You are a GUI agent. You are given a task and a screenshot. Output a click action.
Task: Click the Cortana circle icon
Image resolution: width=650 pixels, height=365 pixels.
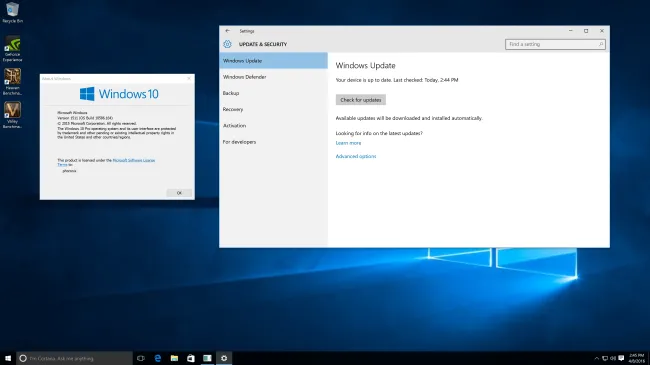[23, 358]
